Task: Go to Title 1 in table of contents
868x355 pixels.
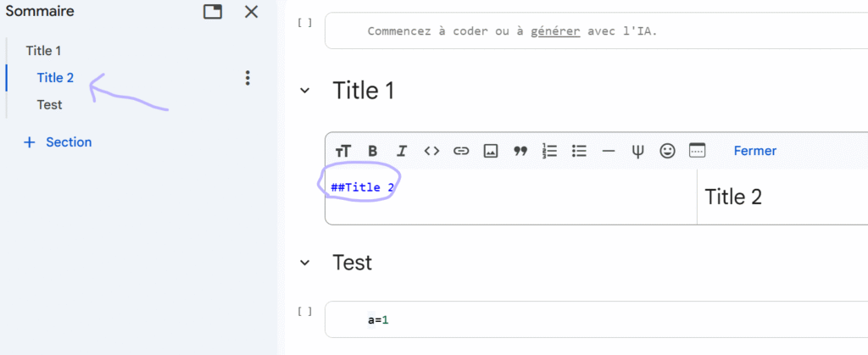Action: [43, 51]
